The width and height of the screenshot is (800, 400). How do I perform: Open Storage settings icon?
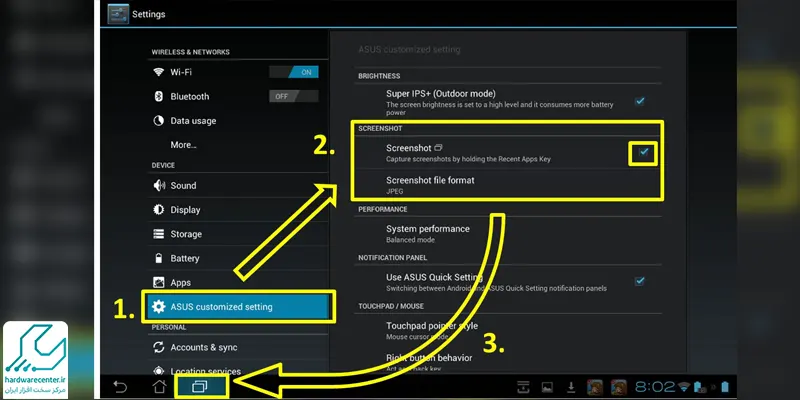tap(159, 234)
